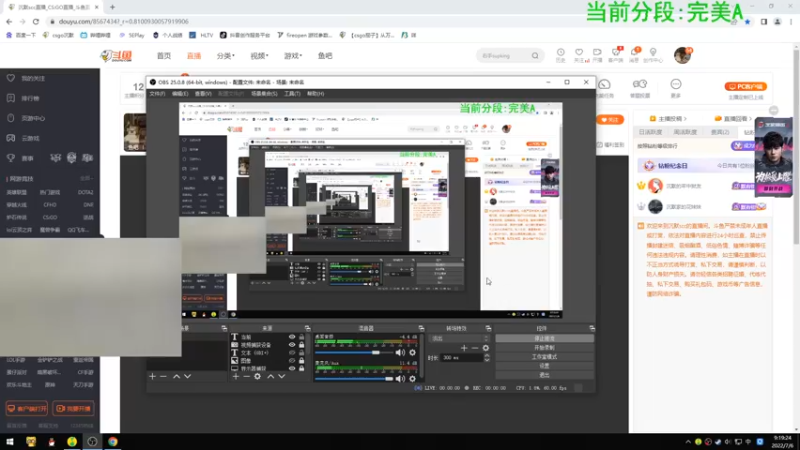Open OBS 查看(V) menu
The width and height of the screenshot is (800, 450).
pyautogui.click(x=203, y=94)
